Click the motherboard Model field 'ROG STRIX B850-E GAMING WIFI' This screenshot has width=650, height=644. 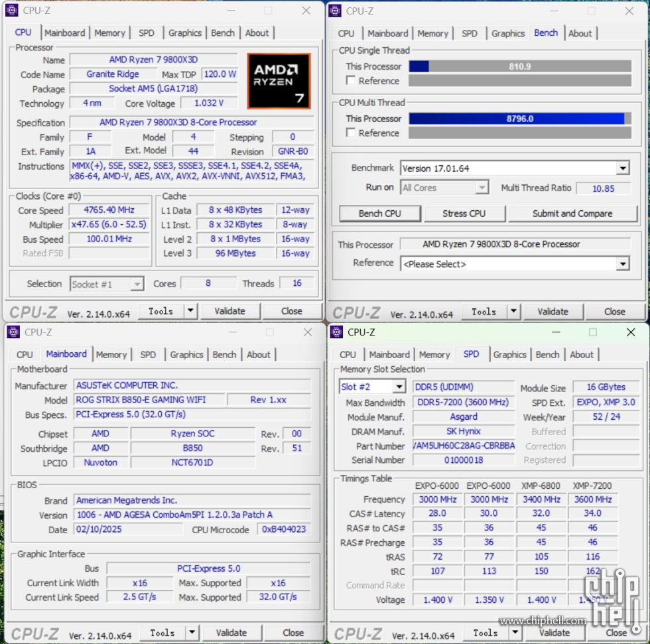pos(150,400)
